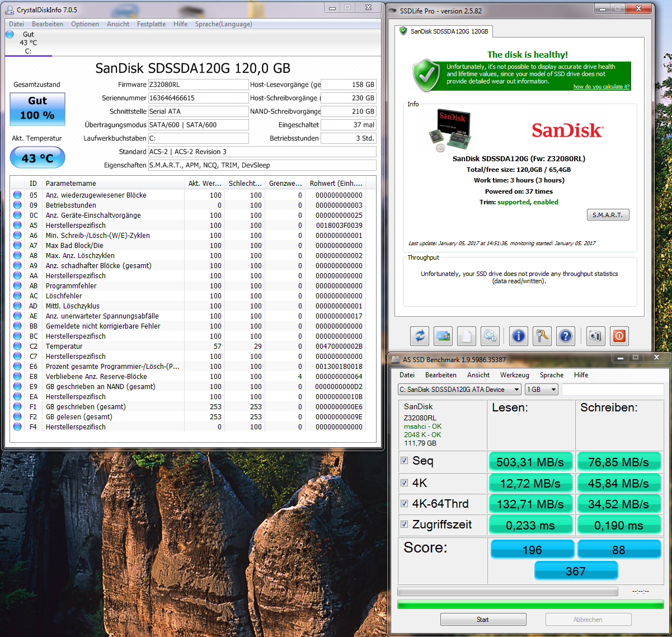The image size is (672, 637).
Task: Click the empty text field in AS SSD toolbar
Action: click(x=613, y=390)
